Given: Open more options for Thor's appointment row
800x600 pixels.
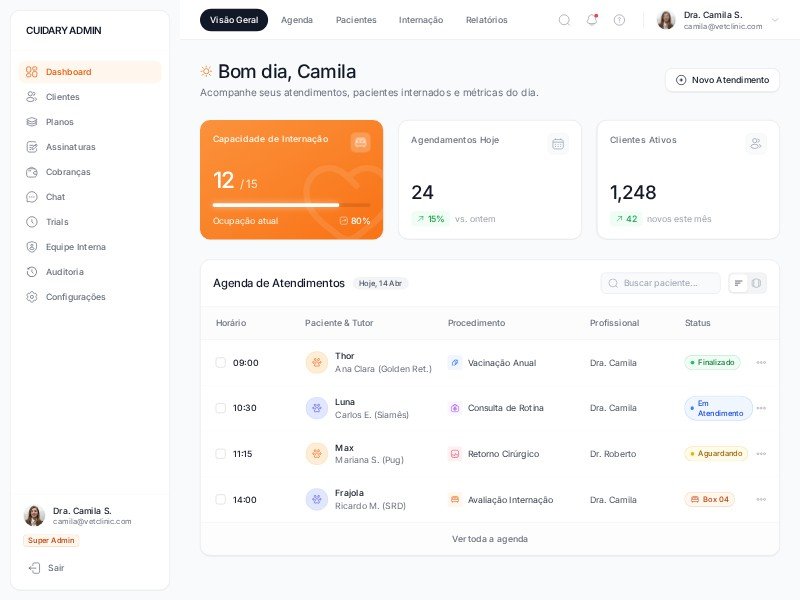Looking at the screenshot, I should [761, 363].
